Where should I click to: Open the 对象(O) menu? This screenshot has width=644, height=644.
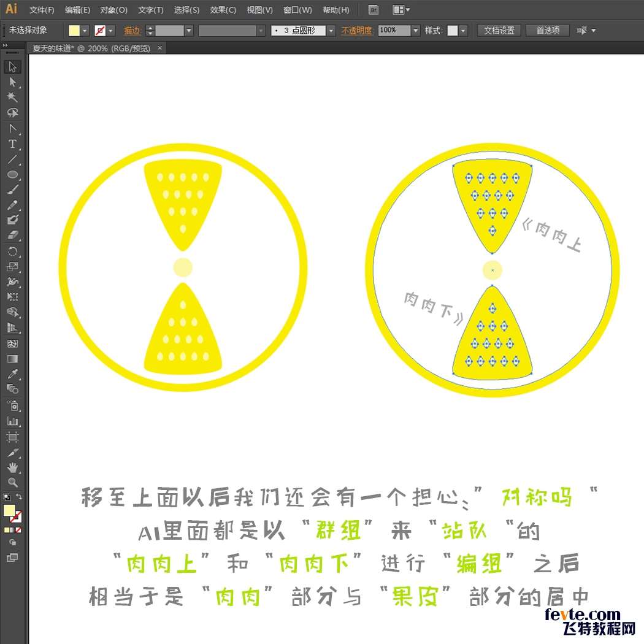[x=113, y=10]
